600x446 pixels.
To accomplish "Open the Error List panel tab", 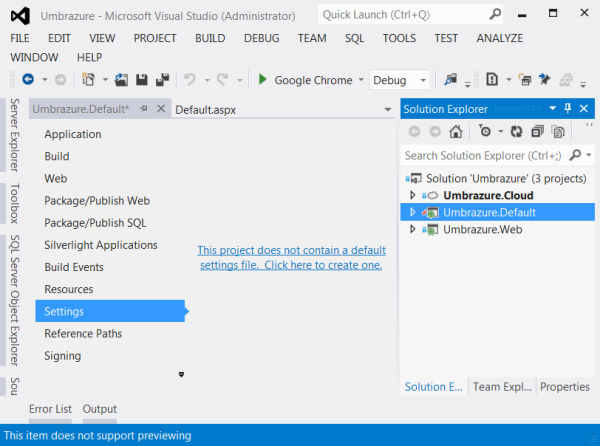I will click(50, 409).
